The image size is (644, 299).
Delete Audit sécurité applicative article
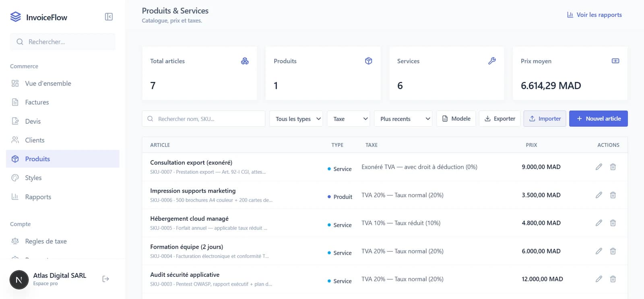pyautogui.click(x=613, y=279)
